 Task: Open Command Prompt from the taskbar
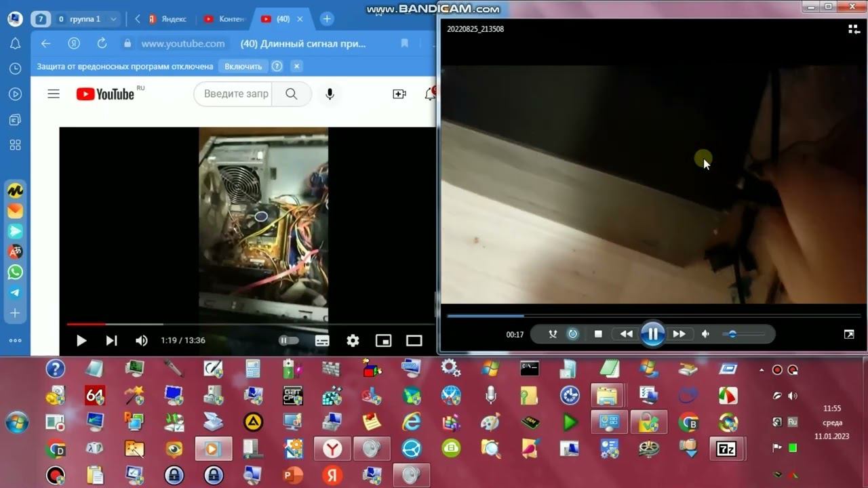click(x=529, y=368)
